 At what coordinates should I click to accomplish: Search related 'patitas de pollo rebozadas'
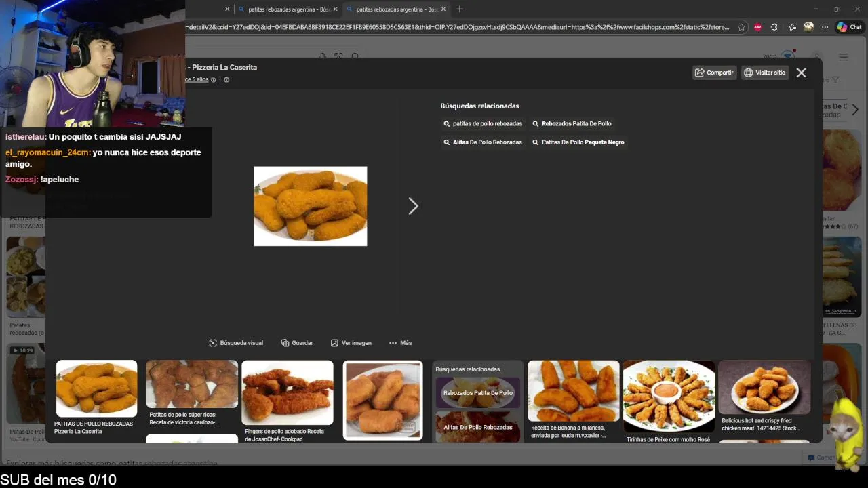tap(483, 124)
